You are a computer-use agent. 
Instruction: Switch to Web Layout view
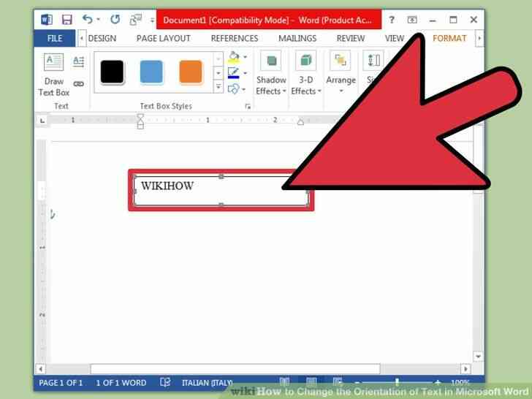(338, 382)
